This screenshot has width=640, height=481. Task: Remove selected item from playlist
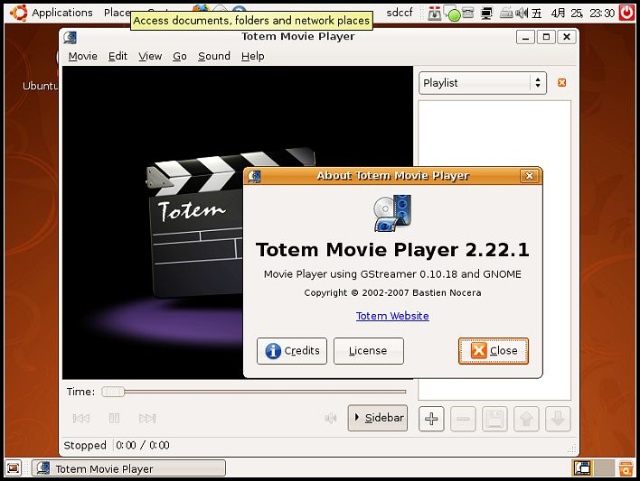point(463,419)
